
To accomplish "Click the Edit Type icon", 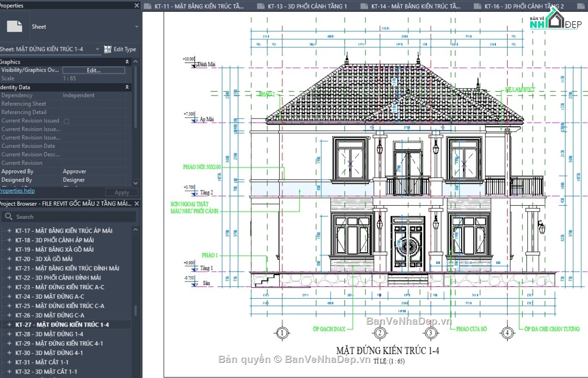I will click(x=108, y=49).
